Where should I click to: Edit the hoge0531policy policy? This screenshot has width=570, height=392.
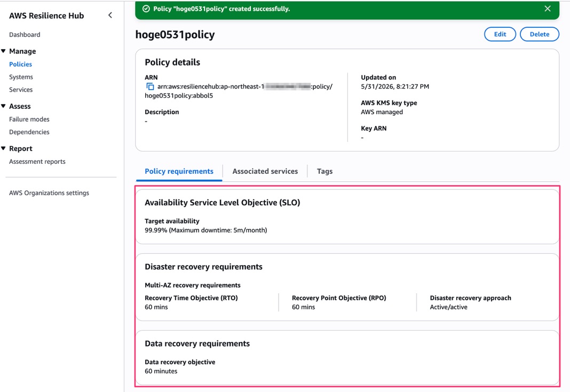[500, 34]
